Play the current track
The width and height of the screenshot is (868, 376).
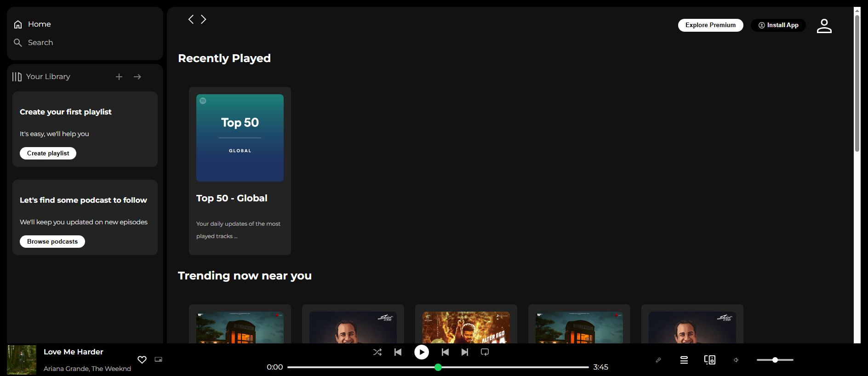tap(422, 352)
